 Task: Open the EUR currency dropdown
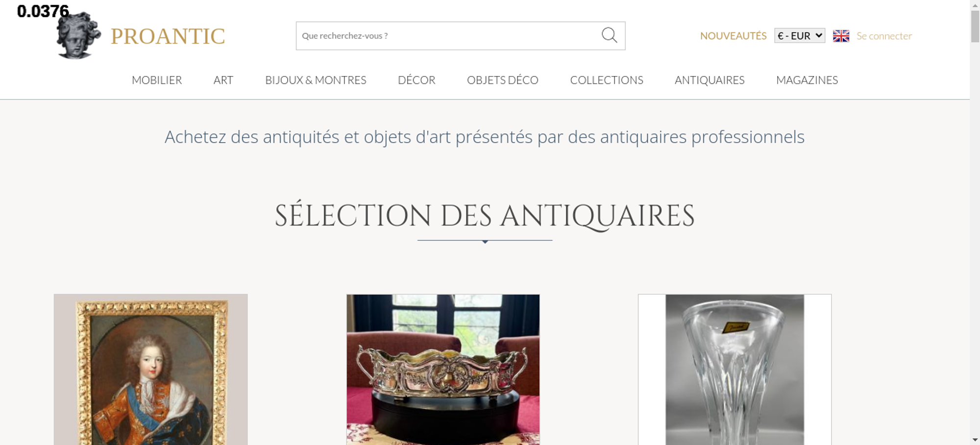click(x=800, y=36)
